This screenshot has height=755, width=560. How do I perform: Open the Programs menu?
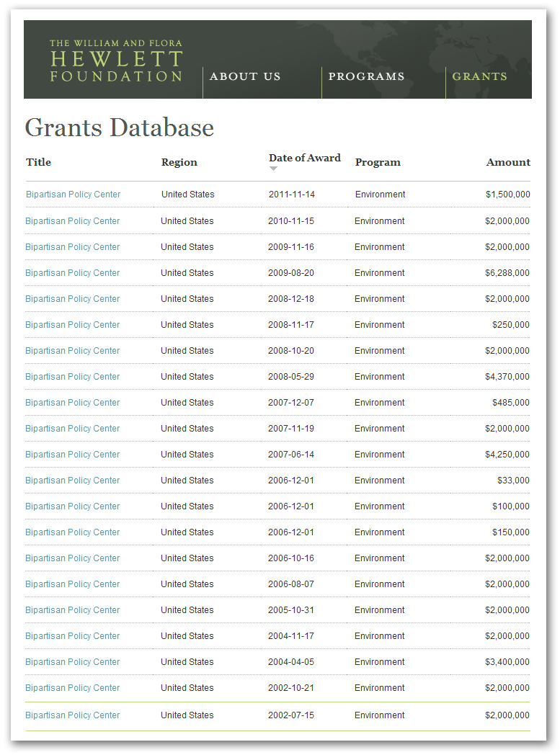[x=366, y=76]
